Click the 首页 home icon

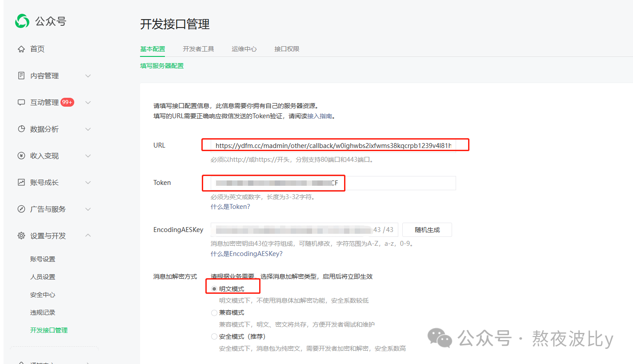click(x=21, y=49)
